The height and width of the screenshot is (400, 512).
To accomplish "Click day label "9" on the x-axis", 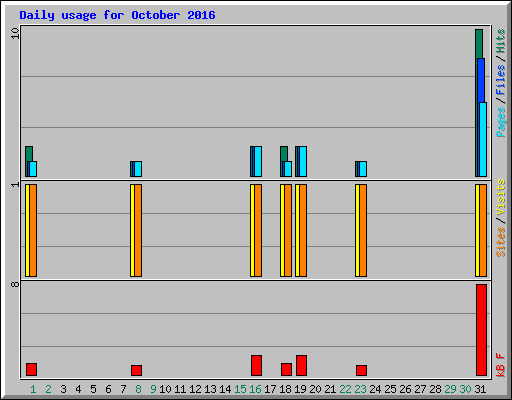I will coord(153,389).
